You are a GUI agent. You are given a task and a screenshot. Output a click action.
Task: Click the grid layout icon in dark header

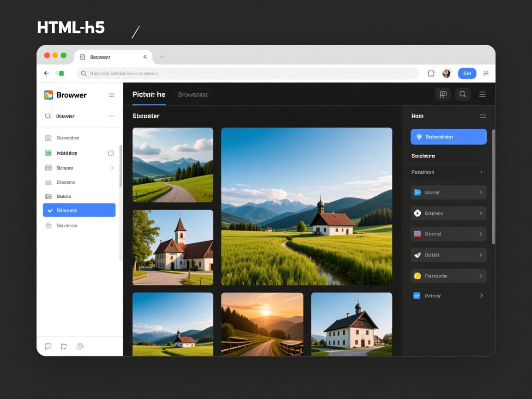pos(442,95)
